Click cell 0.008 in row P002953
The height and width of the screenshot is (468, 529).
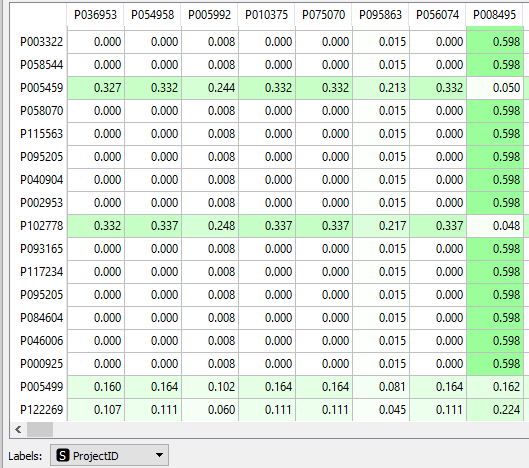[210, 203]
